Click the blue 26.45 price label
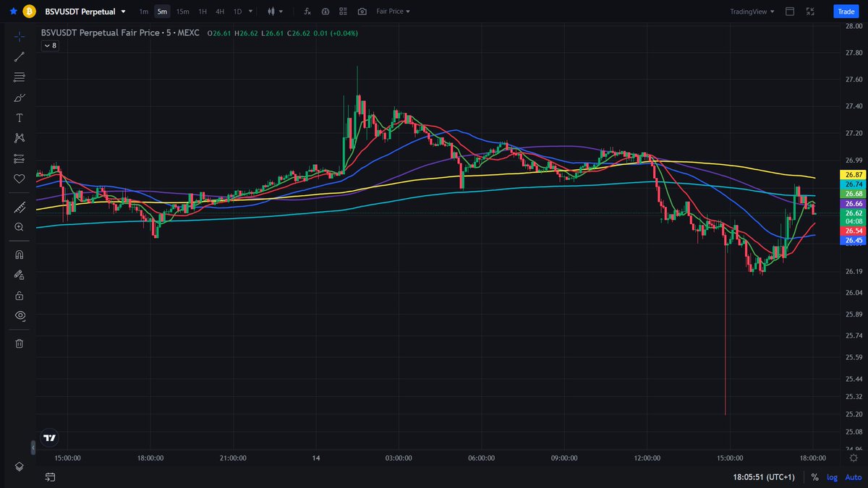Screen dimensions: 868x488 point(854,240)
